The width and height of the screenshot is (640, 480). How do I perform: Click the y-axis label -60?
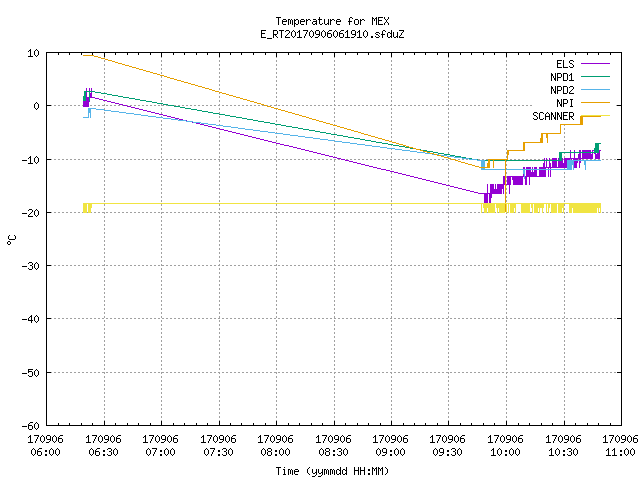pos(31,426)
